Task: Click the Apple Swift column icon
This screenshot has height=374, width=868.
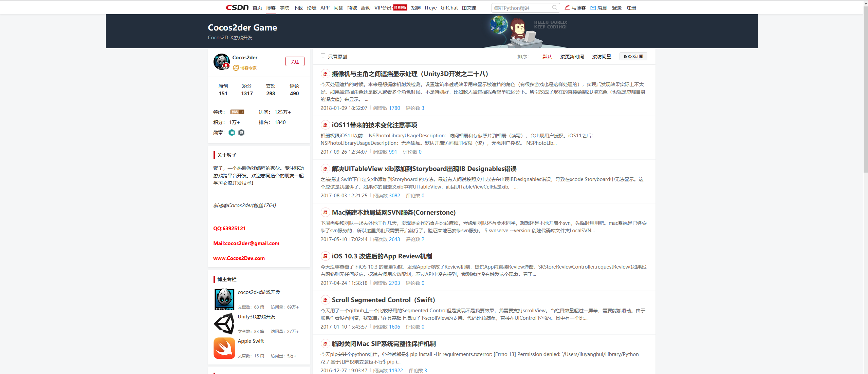Action: pyautogui.click(x=224, y=348)
